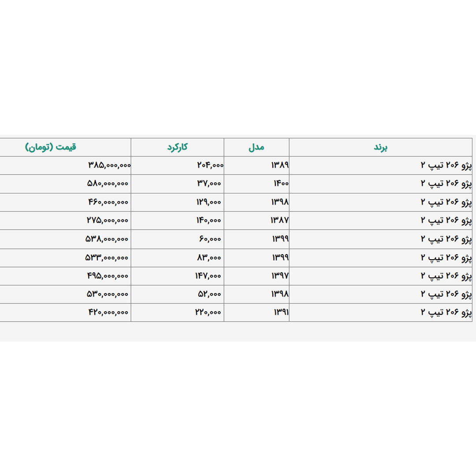Click the model year 1389 cell

coord(279,165)
